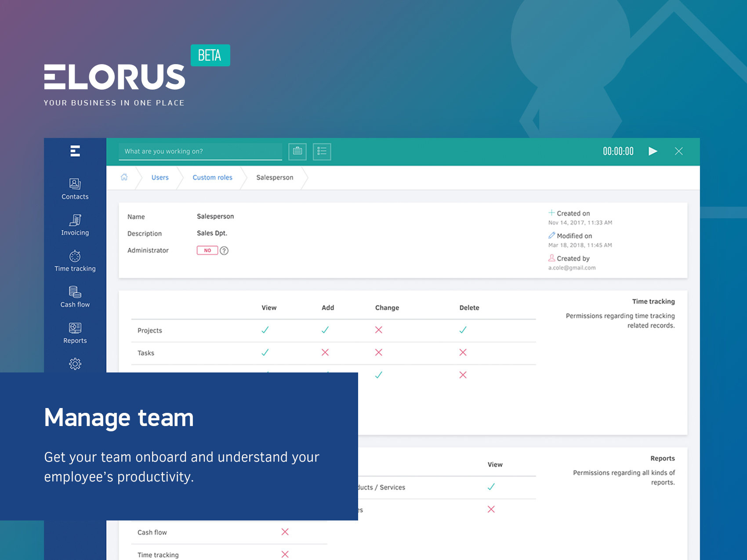747x560 pixels.
Task: Click the Projects row label
Action: pyautogui.click(x=150, y=331)
